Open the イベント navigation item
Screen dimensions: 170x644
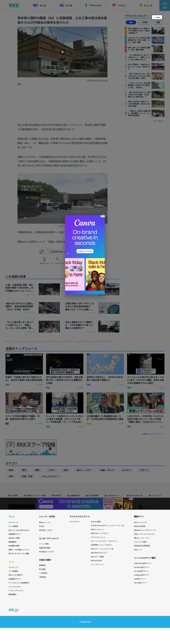[x=119, y=5]
